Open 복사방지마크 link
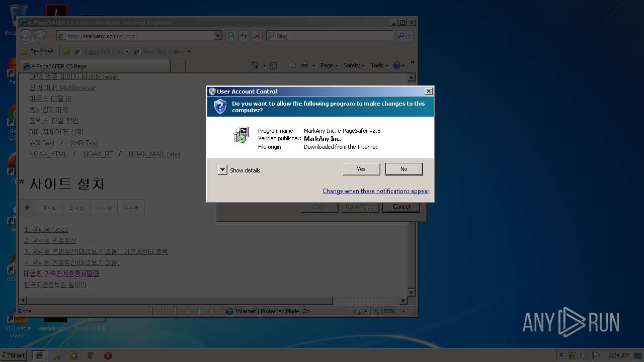This screenshot has height=362, width=644. coord(48,110)
